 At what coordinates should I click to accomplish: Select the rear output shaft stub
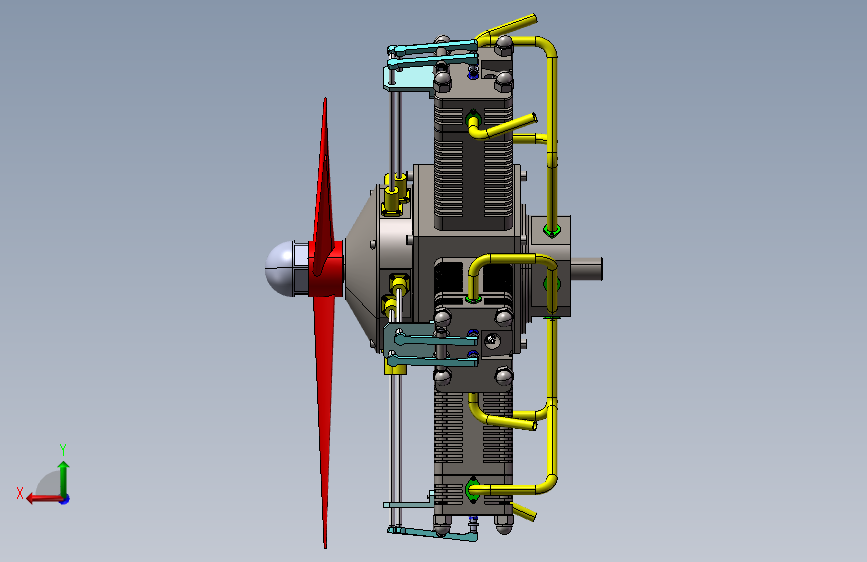[x=586, y=269]
